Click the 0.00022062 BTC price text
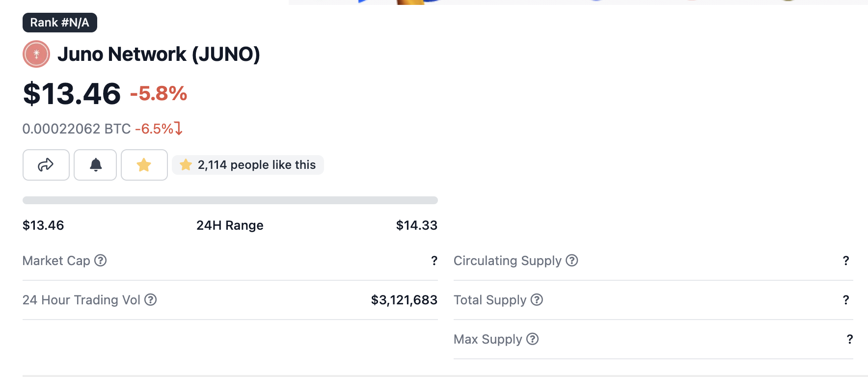Screen dimensions: 868x377 [x=77, y=129]
